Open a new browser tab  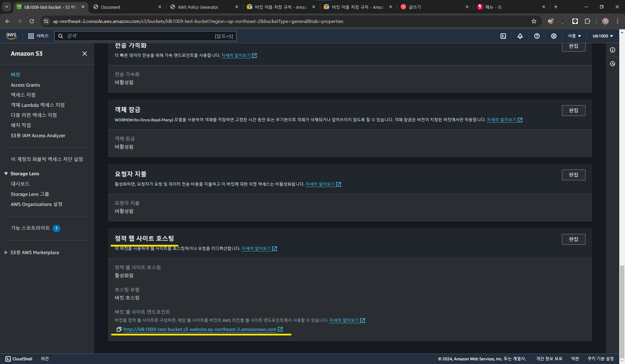[x=556, y=7]
